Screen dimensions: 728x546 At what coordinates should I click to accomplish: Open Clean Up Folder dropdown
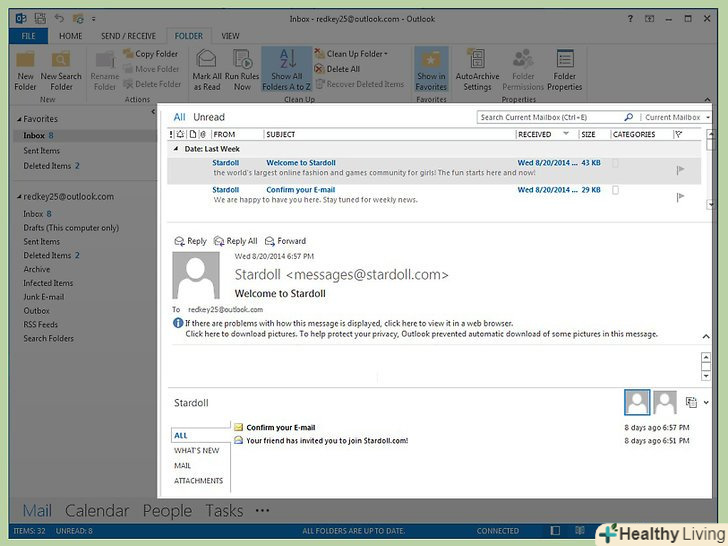click(351, 54)
